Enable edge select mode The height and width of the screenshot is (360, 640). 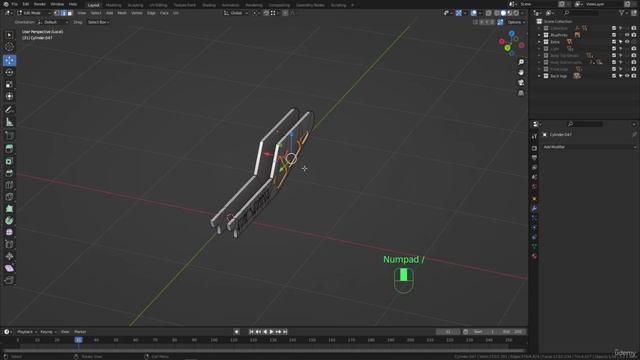click(x=63, y=13)
